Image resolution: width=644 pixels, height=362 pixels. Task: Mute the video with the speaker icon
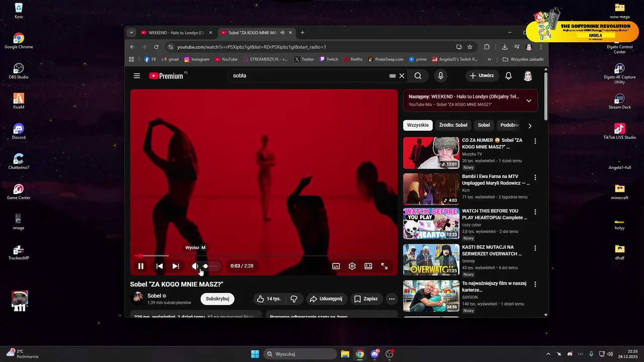pos(196,266)
